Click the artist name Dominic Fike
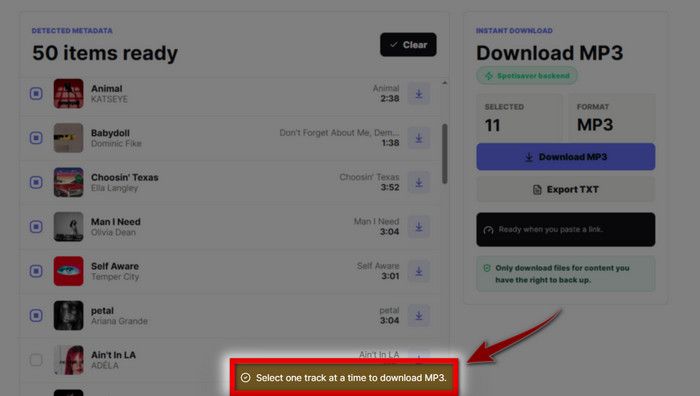This screenshot has width=700, height=396. coord(116,144)
